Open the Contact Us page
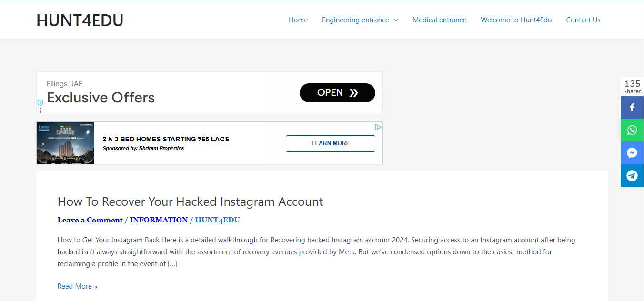 coord(583,20)
